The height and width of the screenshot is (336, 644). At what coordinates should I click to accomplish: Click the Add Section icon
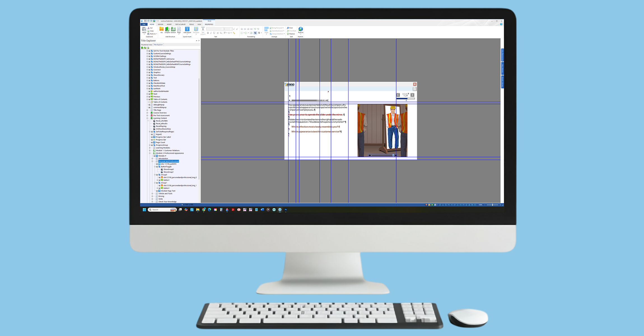[173, 29]
